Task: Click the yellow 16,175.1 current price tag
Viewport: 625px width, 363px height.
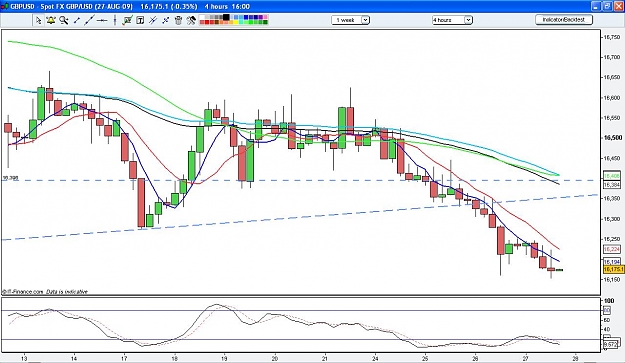Action: click(x=613, y=269)
